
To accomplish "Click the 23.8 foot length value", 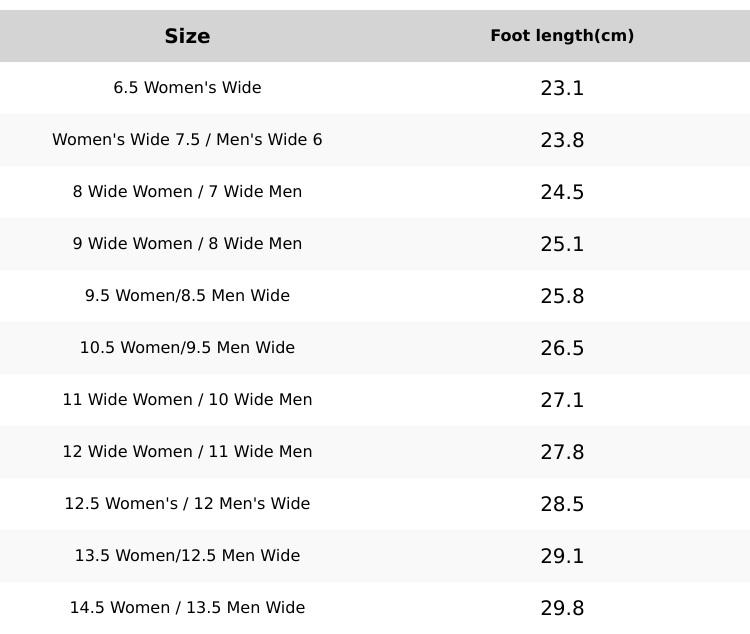I will click(562, 140).
